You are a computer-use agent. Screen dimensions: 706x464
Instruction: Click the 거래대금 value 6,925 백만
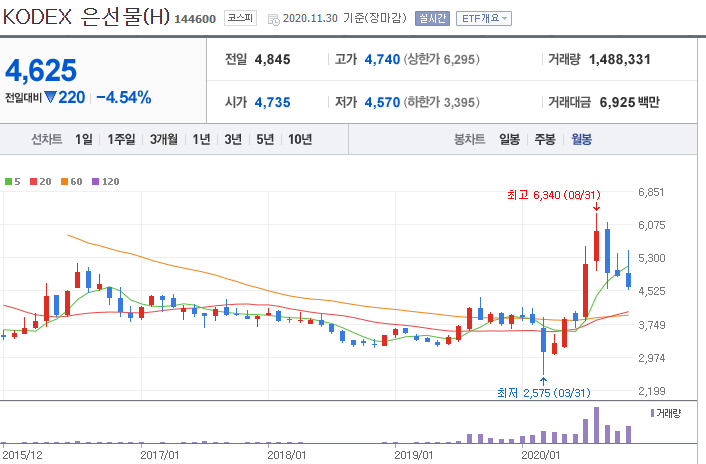(x=629, y=103)
